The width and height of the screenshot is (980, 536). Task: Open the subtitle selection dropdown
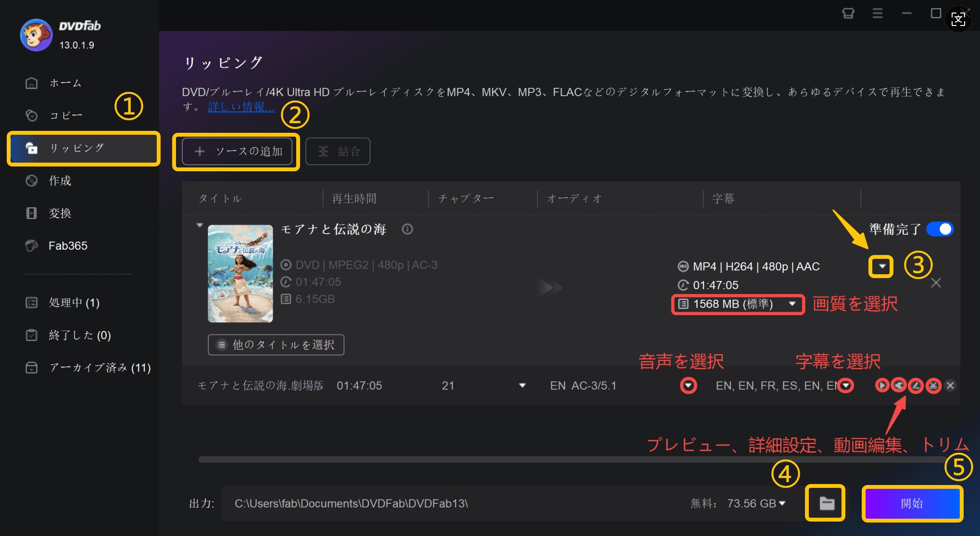[846, 385]
